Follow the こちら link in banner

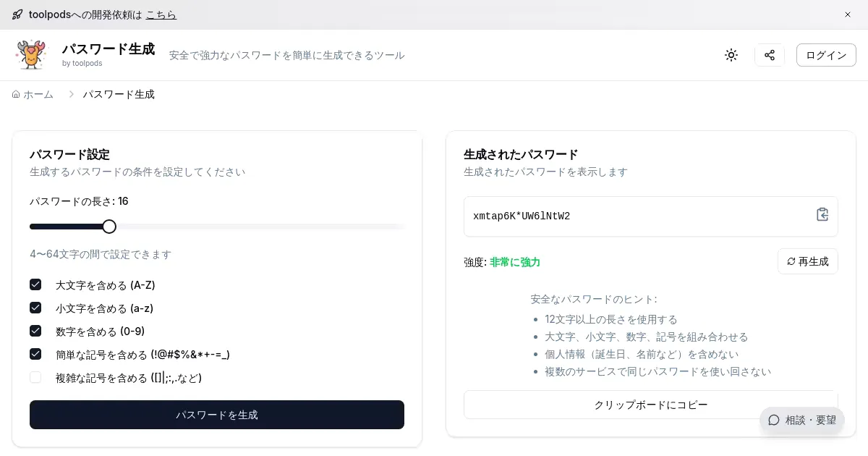click(161, 14)
